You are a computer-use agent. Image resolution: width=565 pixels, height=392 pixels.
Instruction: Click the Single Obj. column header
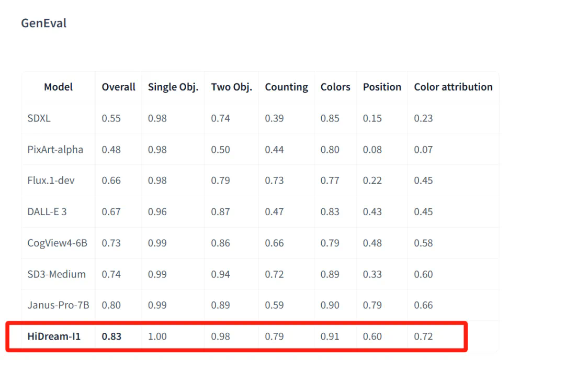point(173,87)
